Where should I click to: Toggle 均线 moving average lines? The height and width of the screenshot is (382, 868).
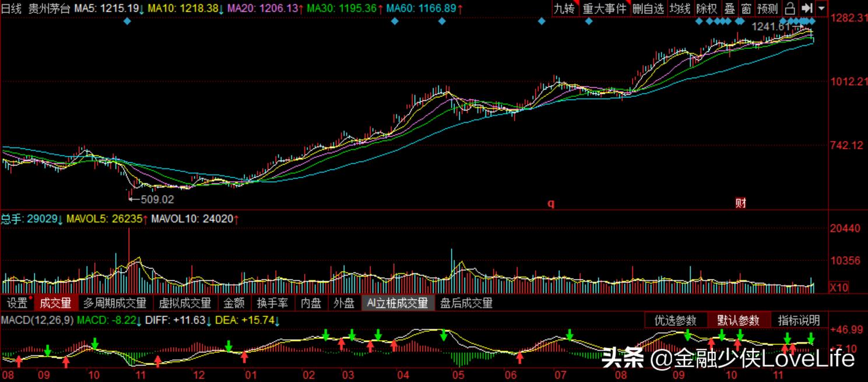680,9
